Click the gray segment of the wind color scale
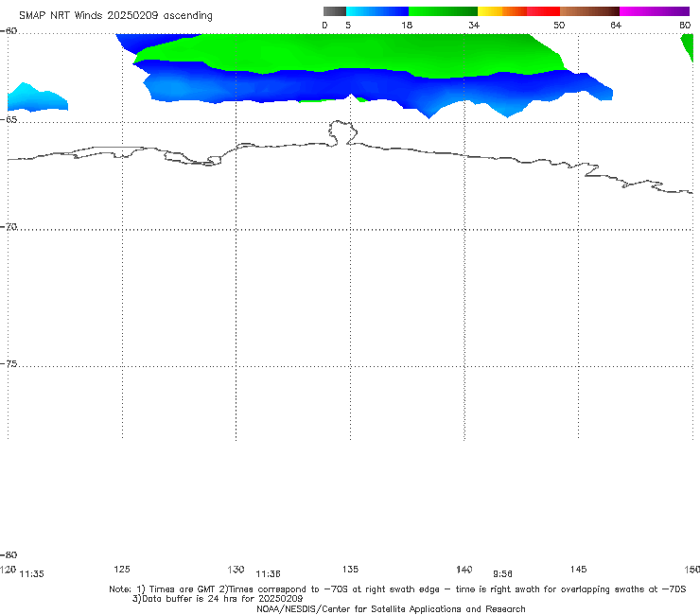The width and height of the screenshot is (700, 615). point(335,11)
